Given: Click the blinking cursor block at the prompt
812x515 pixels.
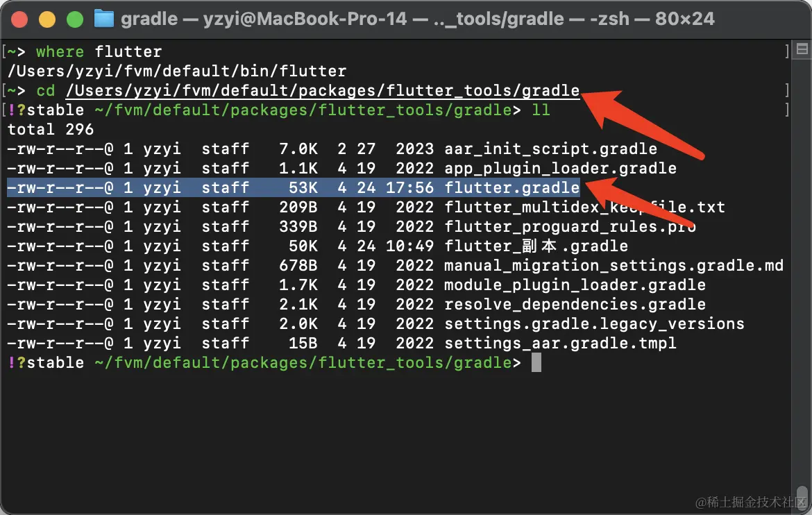Looking at the screenshot, I should click(x=536, y=362).
